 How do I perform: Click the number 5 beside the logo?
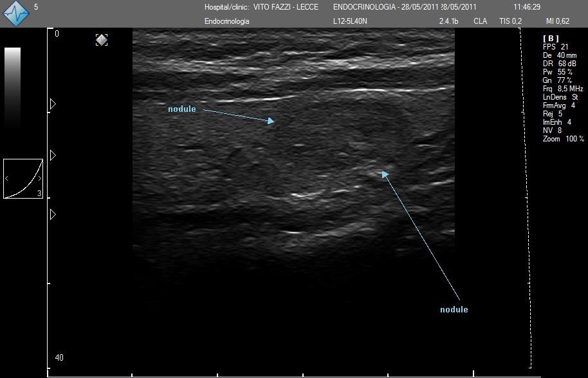36,7
